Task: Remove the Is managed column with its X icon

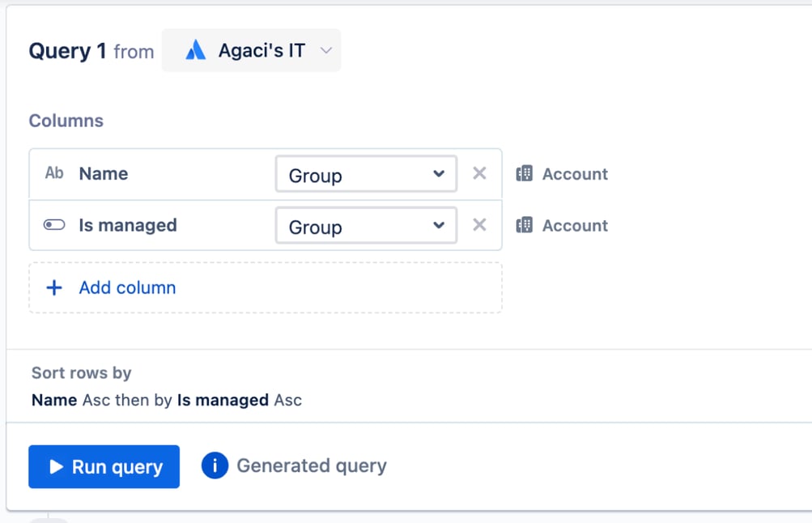Action: click(x=479, y=225)
